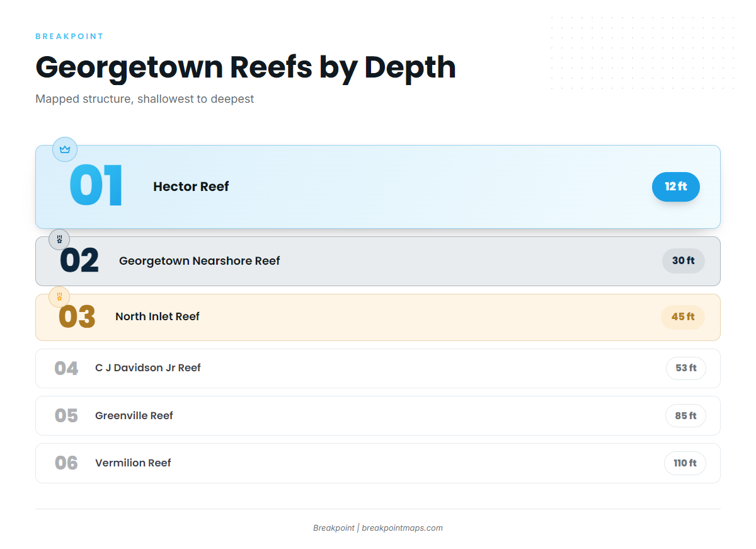Click the 04 rank number

66,369
